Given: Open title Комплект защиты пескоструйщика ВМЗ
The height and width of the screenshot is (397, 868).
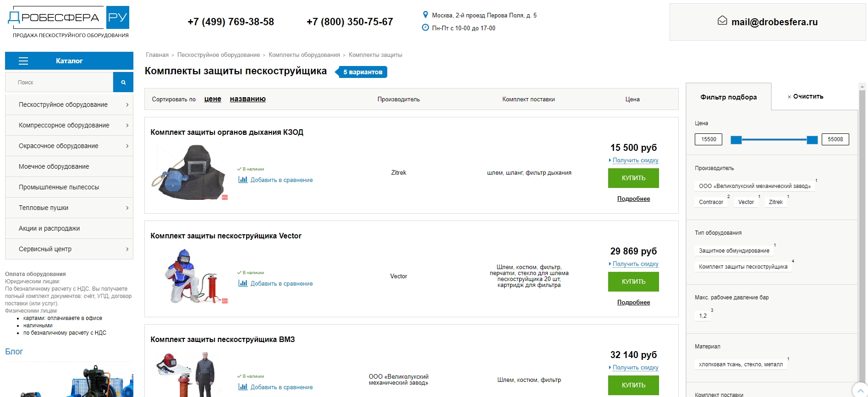Looking at the screenshot, I should (x=223, y=339).
